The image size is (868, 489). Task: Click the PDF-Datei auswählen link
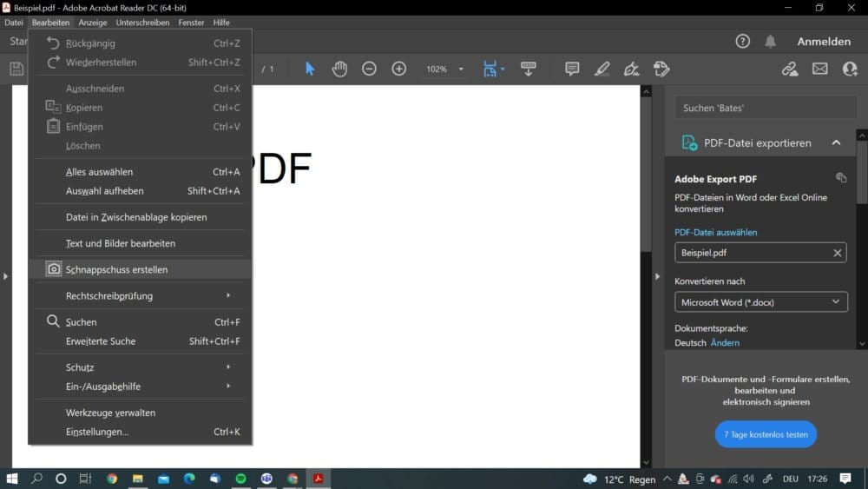pyautogui.click(x=716, y=233)
